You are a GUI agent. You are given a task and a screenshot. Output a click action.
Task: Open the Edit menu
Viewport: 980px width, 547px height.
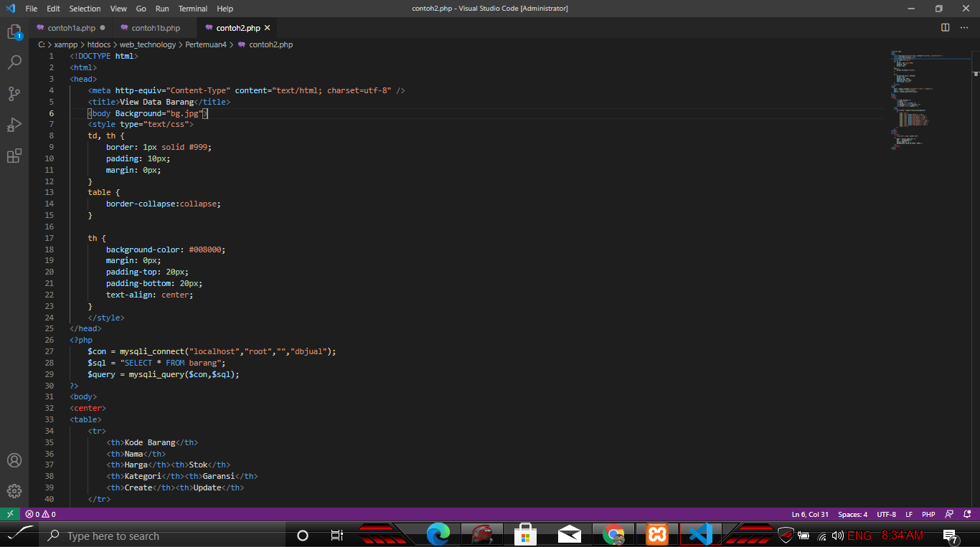tap(53, 9)
